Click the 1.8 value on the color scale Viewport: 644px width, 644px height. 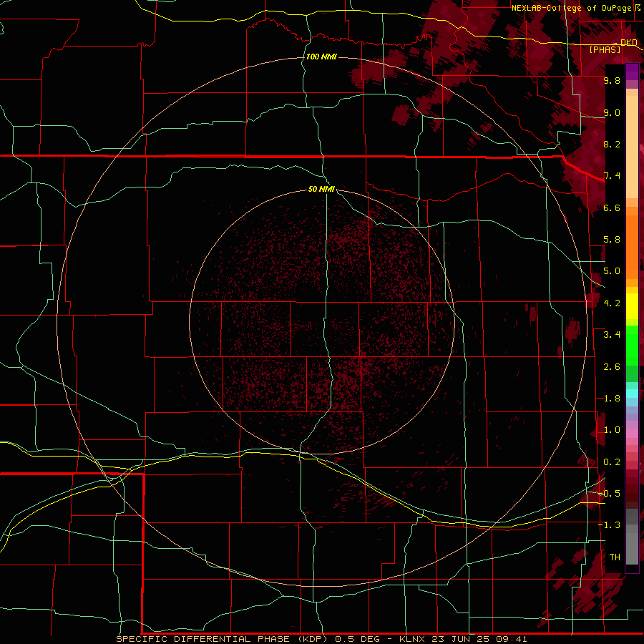click(612, 399)
